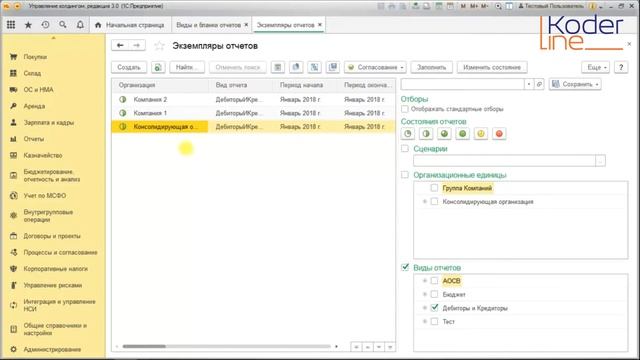The width and height of the screenshot is (640, 360).
Task: Select the half-filled report state icon
Action: [426, 133]
